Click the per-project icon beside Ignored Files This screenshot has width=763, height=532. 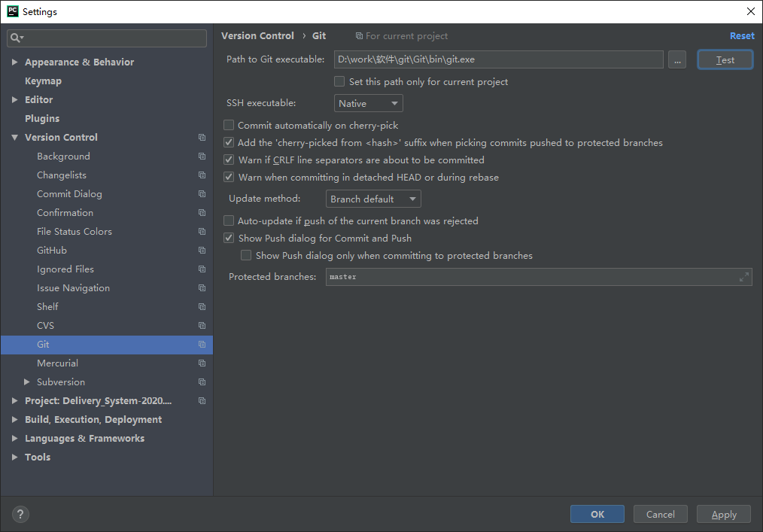click(x=202, y=269)
